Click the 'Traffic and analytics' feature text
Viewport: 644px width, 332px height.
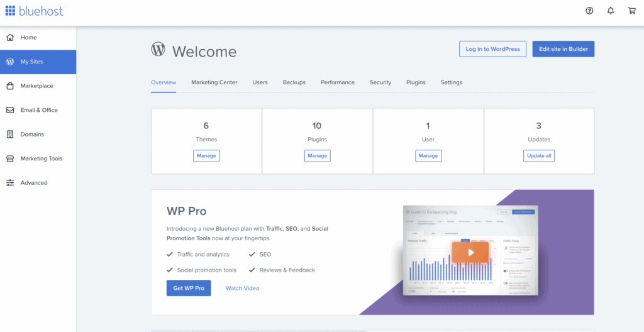(x=203, y=254)
